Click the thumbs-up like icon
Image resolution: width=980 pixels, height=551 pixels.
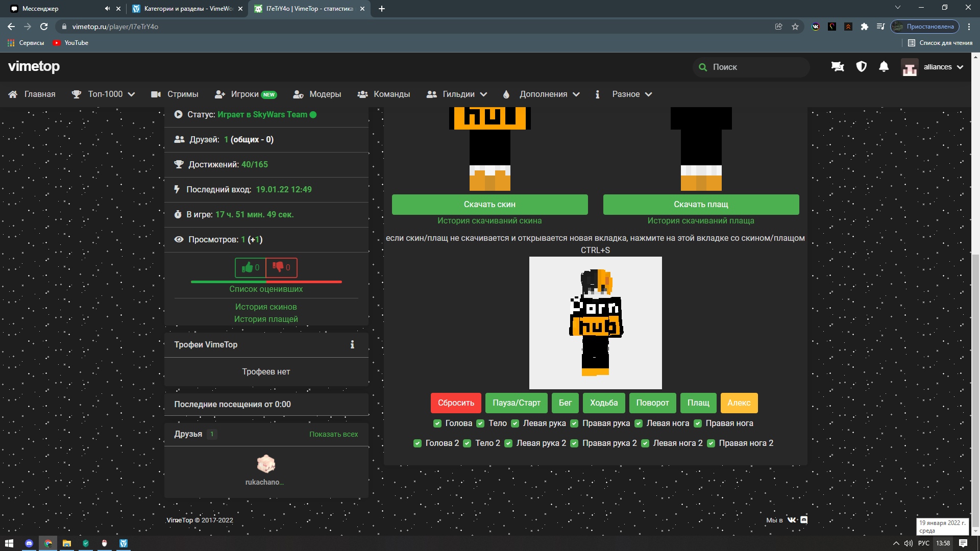248,267
